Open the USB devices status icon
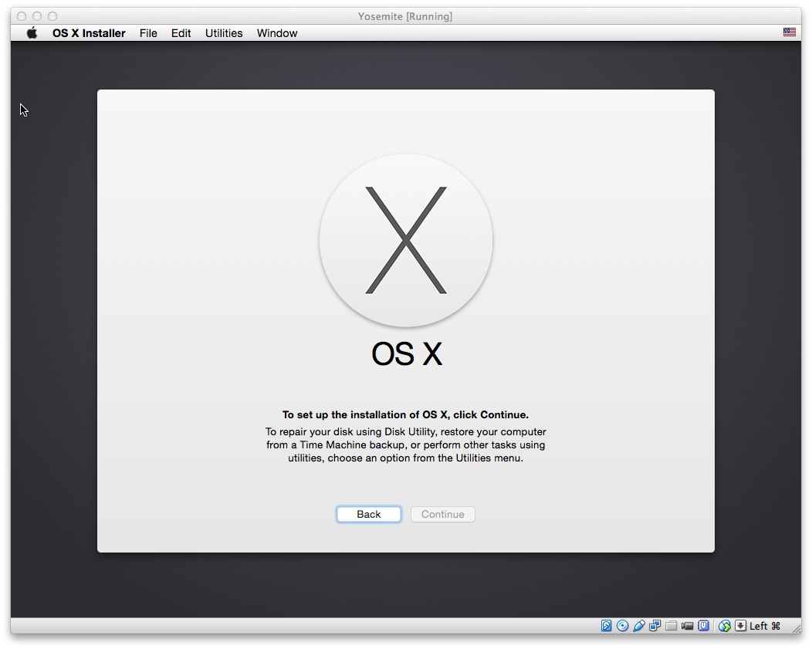Image resolution: width=812 pixels, height=649 pixels. [x=639, y=626]
